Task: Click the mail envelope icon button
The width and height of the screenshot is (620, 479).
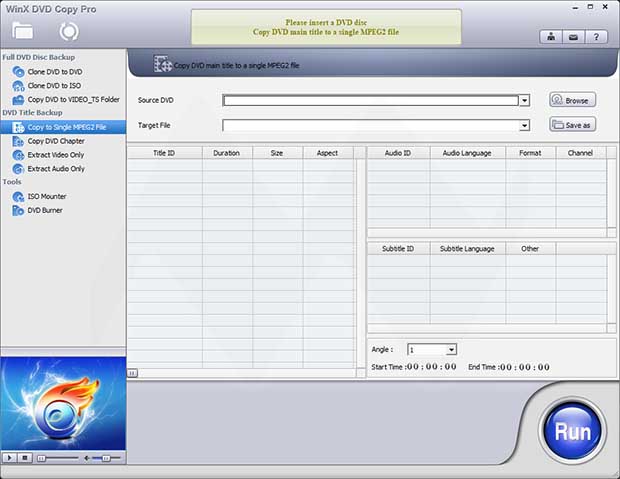Action: coord(573,37)
